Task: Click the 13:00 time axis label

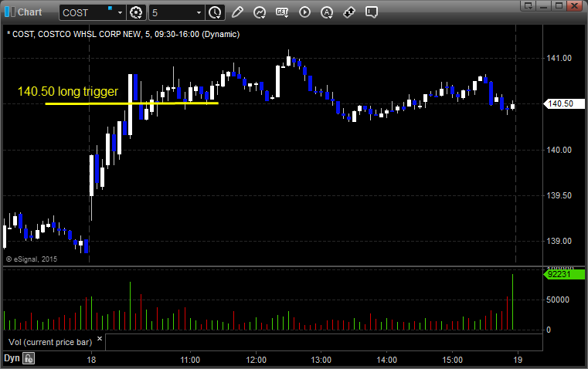Action: click(321, 360)
